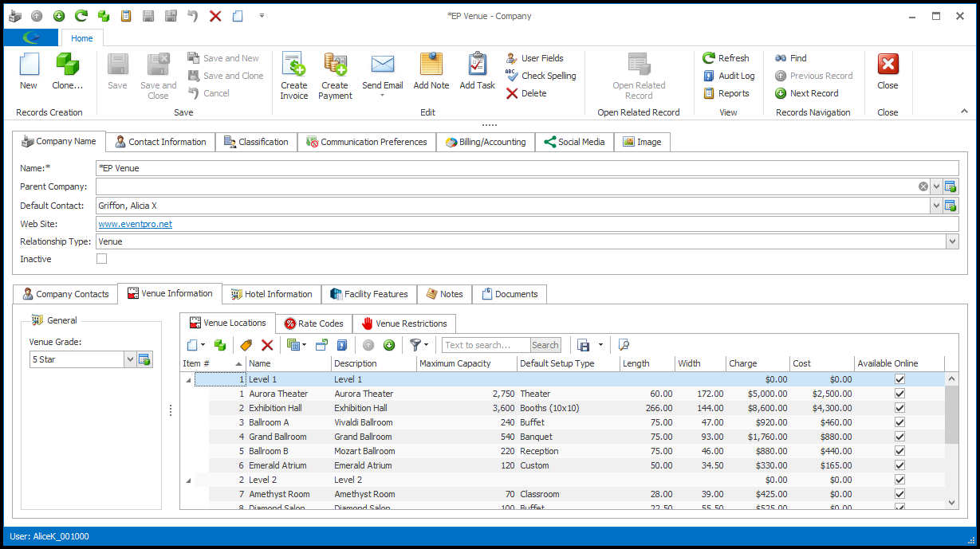
Task: Click the clipboard icon in the title bar toolbar
Action: pos(126,16)
